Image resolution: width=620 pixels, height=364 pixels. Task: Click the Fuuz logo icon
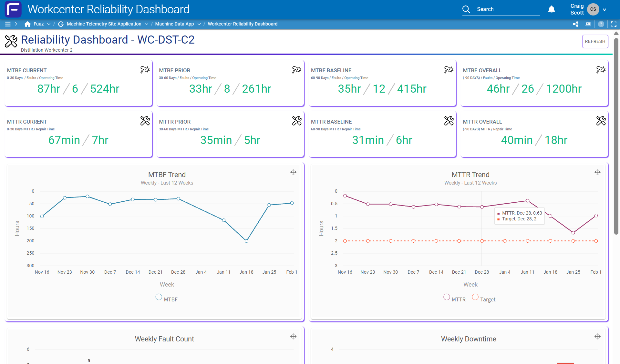tap(13, 9)
